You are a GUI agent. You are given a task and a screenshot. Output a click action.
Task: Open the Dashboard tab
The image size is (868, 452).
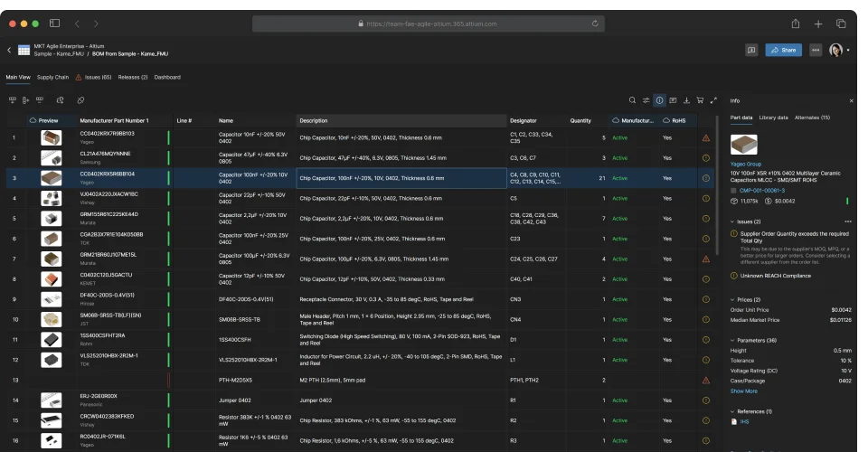pyautogui.click(x=167, y=78)
